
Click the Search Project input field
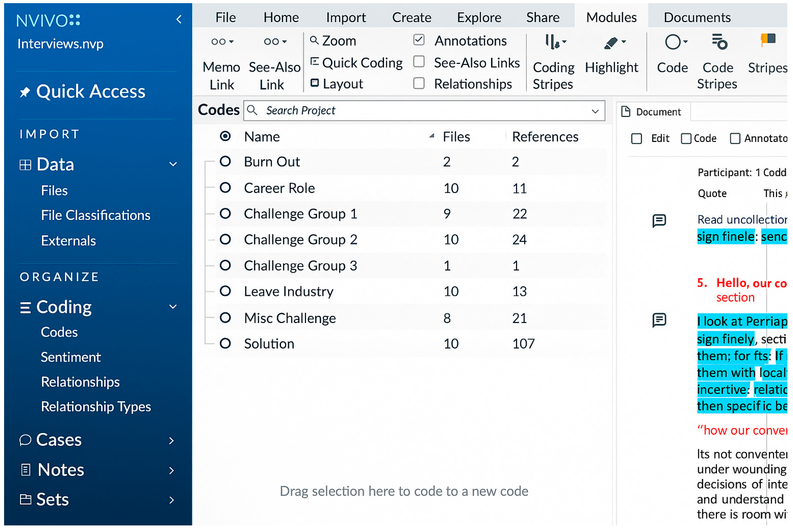[x=407, y=111]
